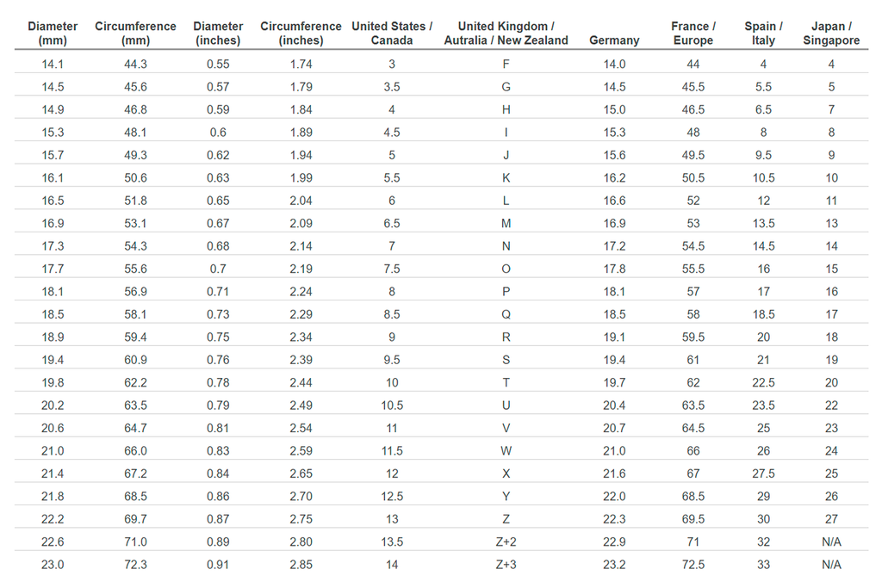
Task: Select France size 72.5 cell
Action: click(693, 565)
